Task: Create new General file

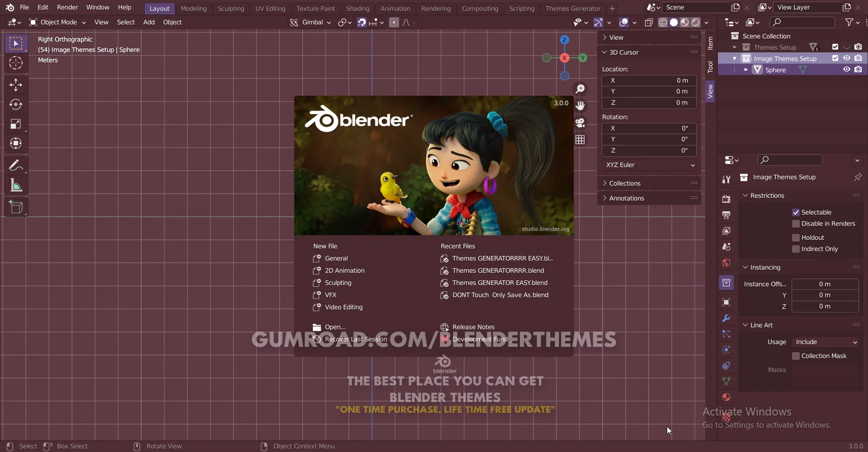Action: click(x=336, y=259)
